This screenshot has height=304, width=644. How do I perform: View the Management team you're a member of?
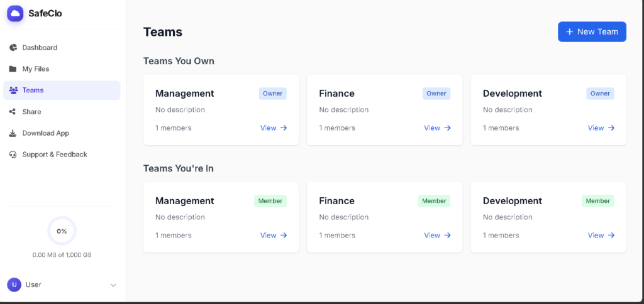(274, 236)
